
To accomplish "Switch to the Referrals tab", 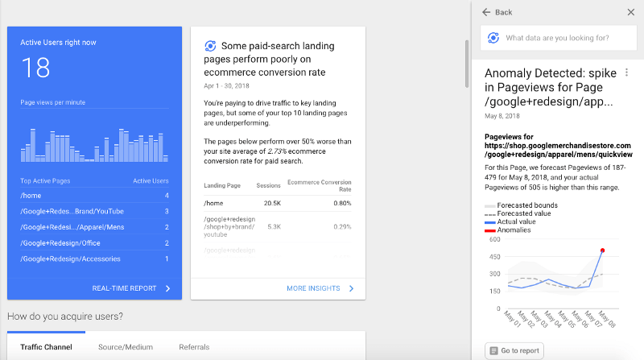I will point(194,347).
